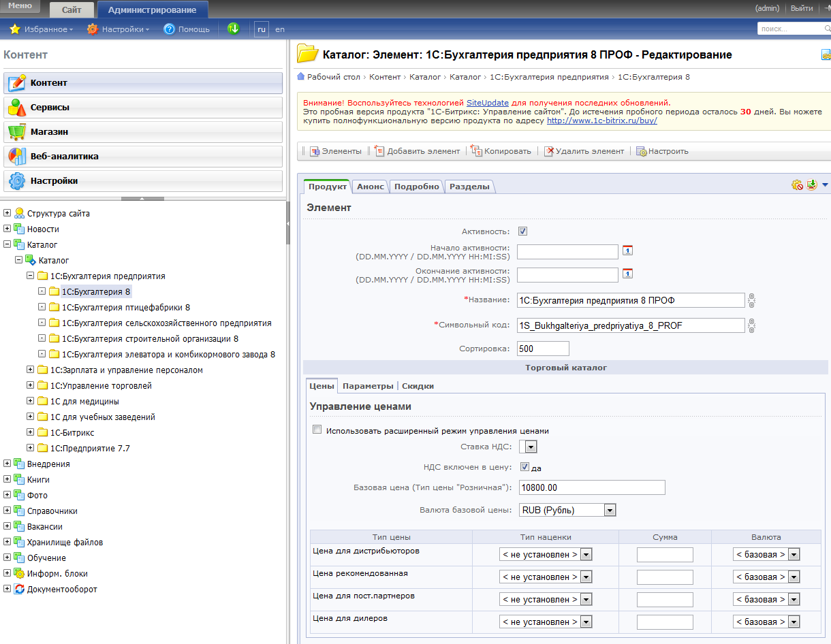Expand the 1C:Управление торговлей tree folder

tap(31, 386)
